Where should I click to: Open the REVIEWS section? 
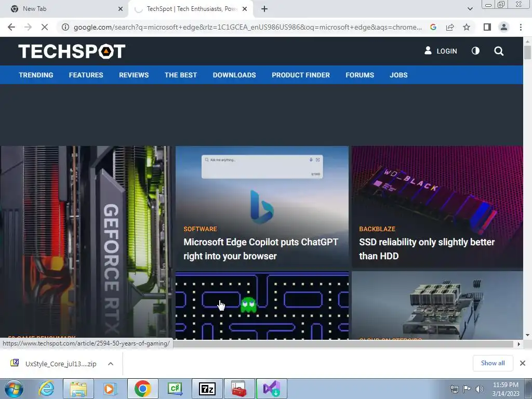tap(134, 75)
